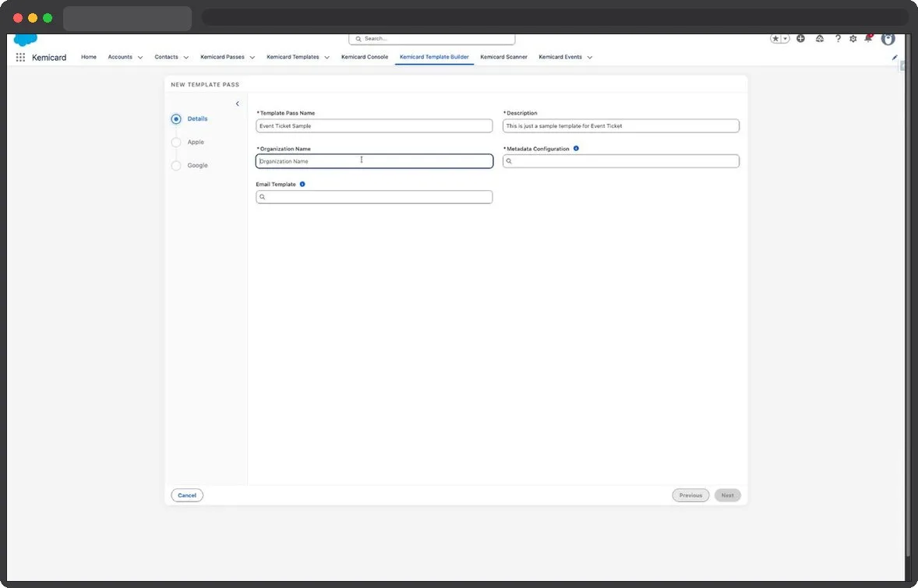Click the Salesforce cloud logo
This screenshot has width=918, height=588.
[25, 39]
